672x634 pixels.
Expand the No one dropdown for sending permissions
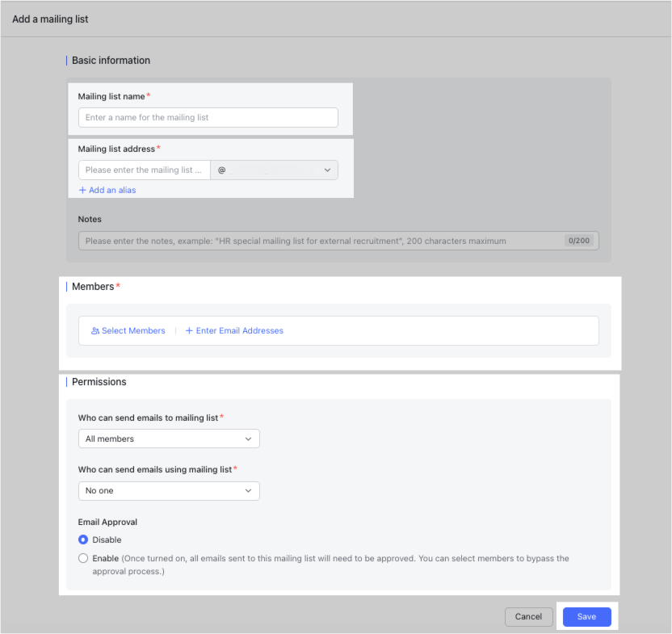168,490
